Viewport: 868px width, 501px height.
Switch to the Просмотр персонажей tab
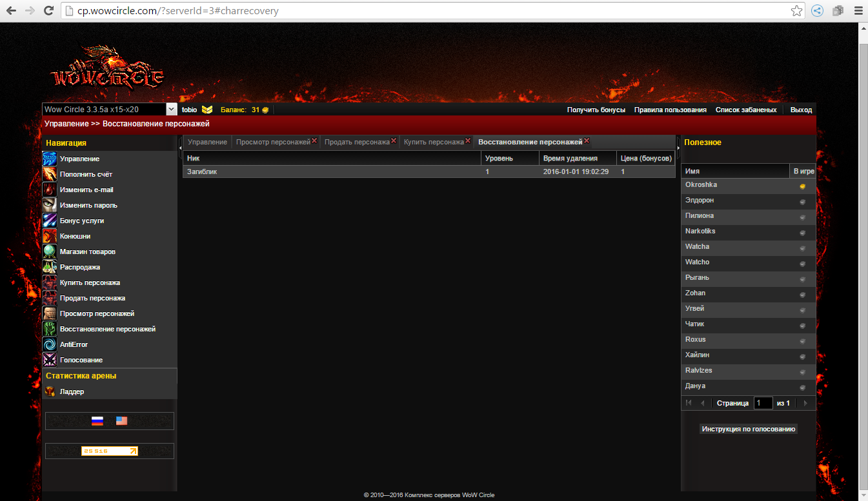(273, 142)
